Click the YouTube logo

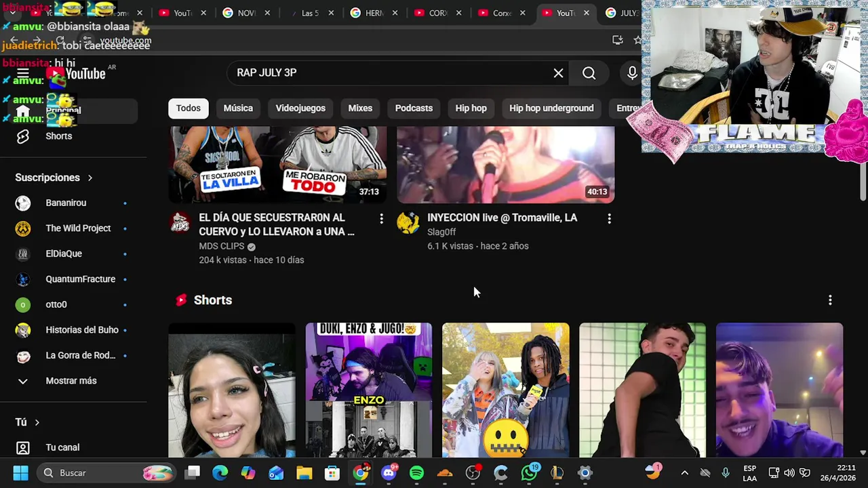point(76,73)
